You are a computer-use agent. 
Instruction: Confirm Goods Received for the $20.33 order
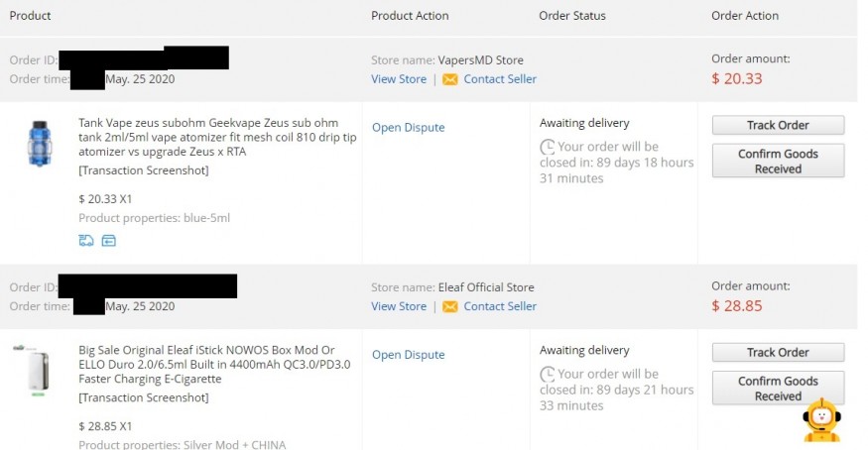(x=778, y=161)
